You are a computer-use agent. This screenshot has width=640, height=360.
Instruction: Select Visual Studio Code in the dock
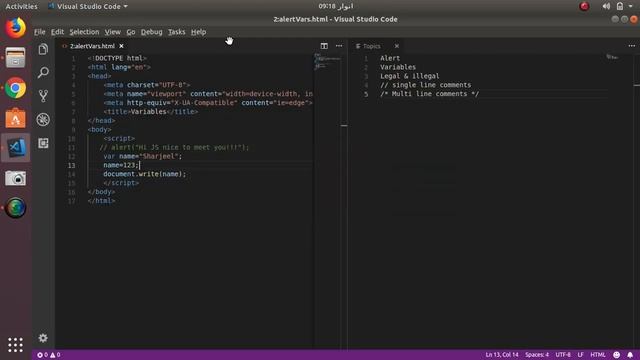click(16, 148)
